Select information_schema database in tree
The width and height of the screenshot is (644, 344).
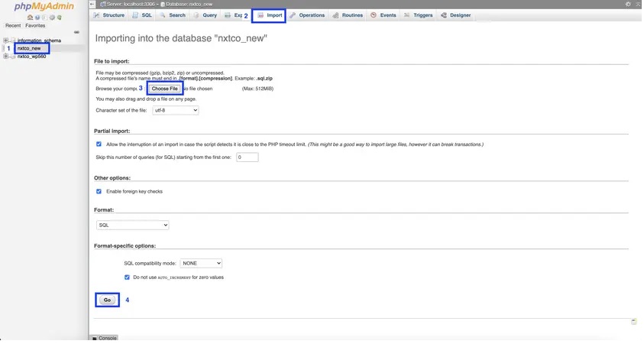tap(39, 41)
